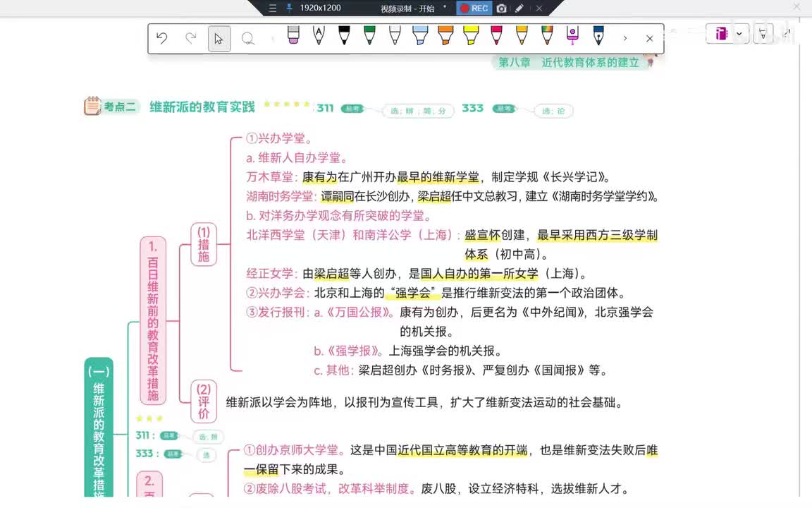Click the expand arrows icon
Image resolution: width=812 pixels, height=508 pixels.
tap(787, 33)
